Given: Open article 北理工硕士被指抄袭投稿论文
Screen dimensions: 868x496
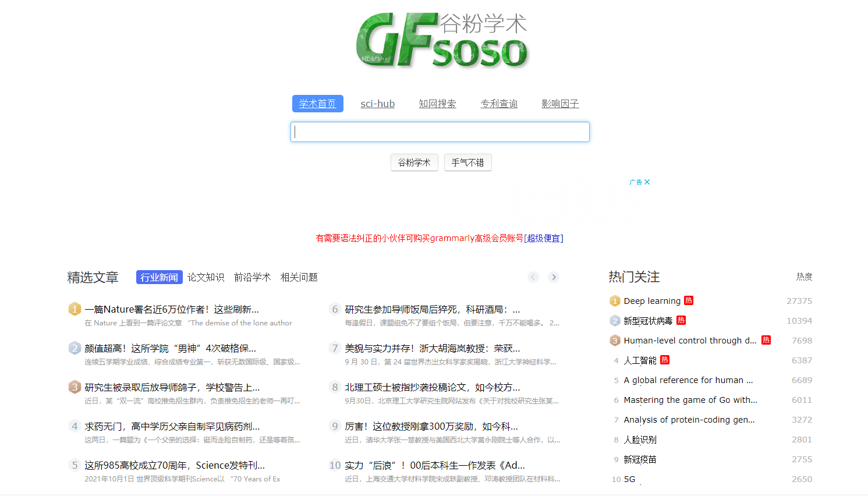Looking at the screenshot, I should pos(433,387).
